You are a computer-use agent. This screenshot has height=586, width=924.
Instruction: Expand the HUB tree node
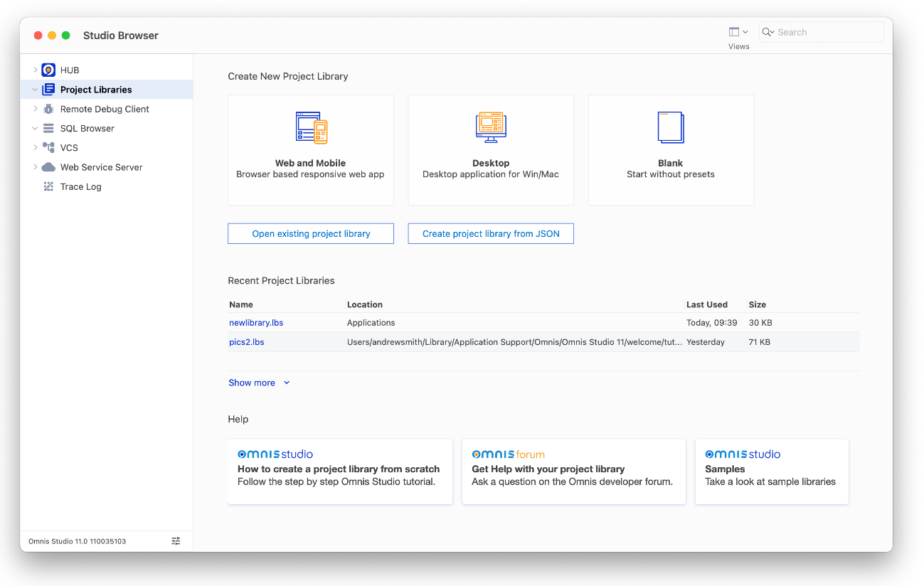coord(35,70)
